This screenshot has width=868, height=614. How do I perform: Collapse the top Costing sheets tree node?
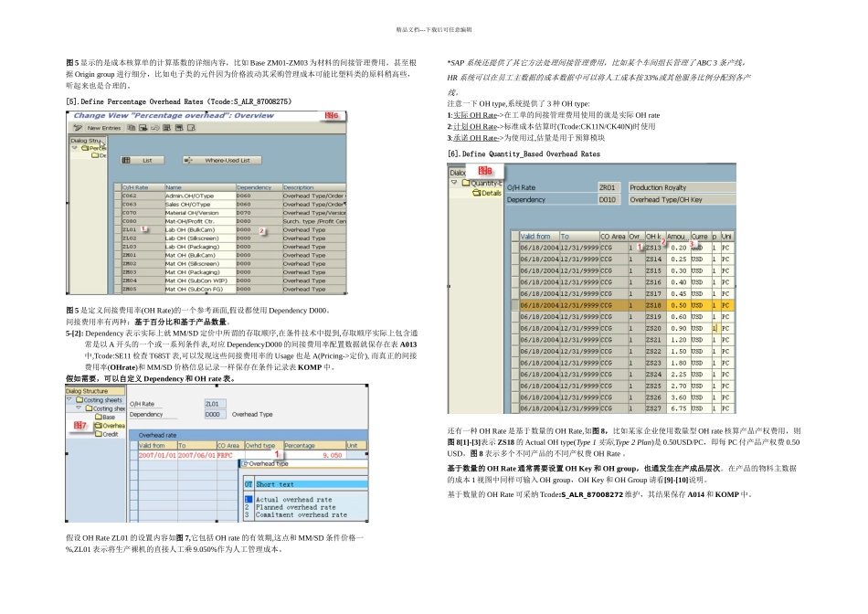[x=69, y=399]
